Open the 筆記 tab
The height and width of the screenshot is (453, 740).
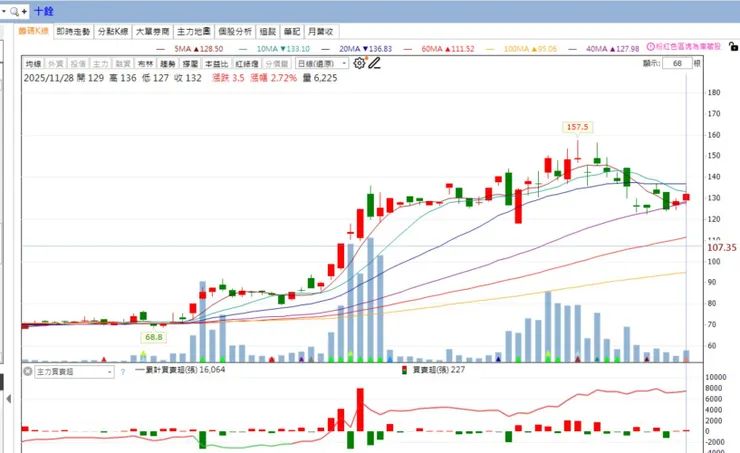point(292,32)
